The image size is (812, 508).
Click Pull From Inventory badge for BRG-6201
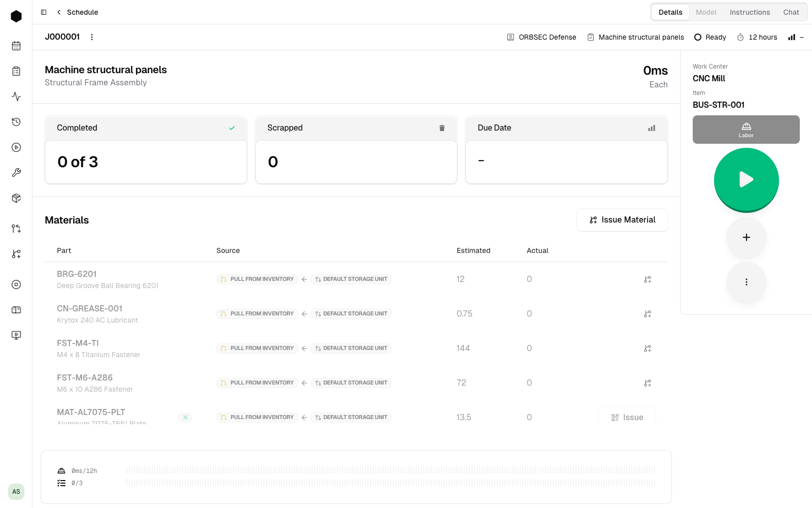tap(257, 279)
